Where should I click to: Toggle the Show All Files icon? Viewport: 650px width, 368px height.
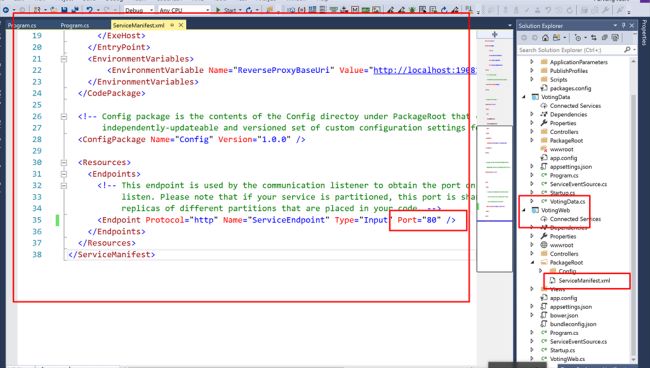coord(615,38)
